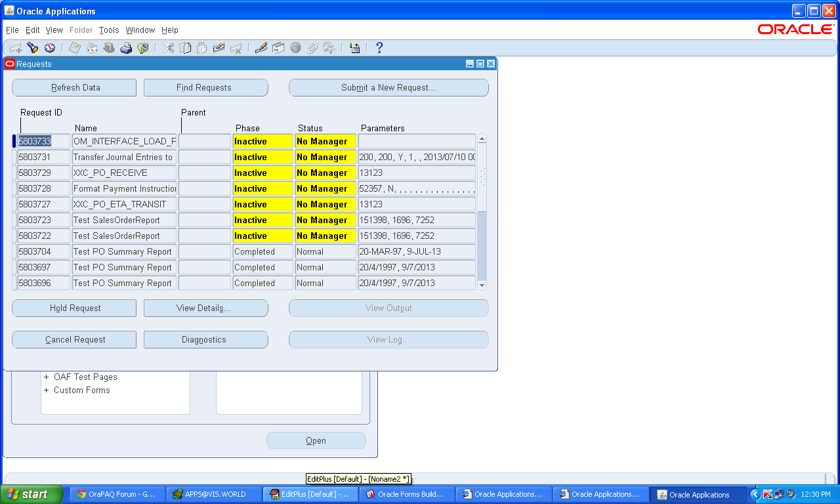The image size is (840, 504).
Task: Open the File menu
Action: 12,30
